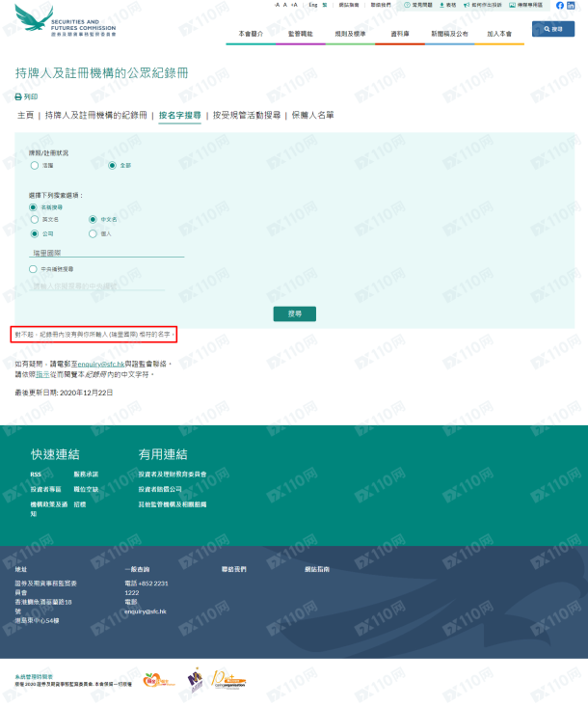The height and width of the screenshot is (706, 588).
Task: Open 常見問題 FAQ question-mark link
Action: coord(418,5)
